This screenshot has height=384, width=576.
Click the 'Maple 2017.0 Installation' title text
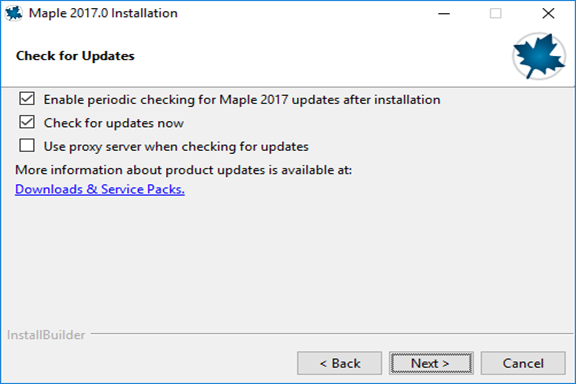coord(103,13)
